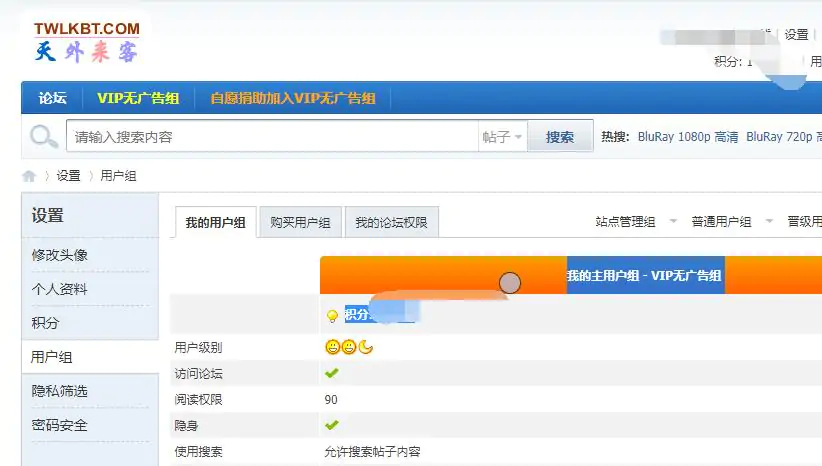Click the 我的主用户组 - VIP无广告组 header
This screenshot has height=466, width=822.
644,275
